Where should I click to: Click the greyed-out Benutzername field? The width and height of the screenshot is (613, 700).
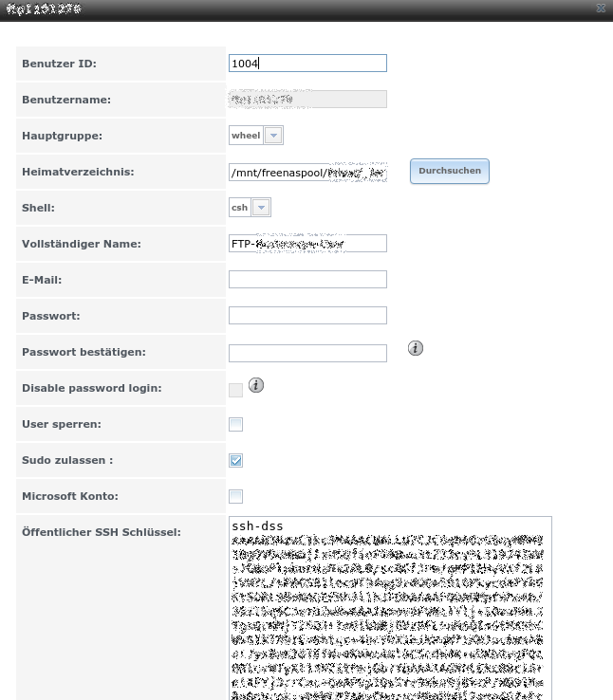pos(307,100)
